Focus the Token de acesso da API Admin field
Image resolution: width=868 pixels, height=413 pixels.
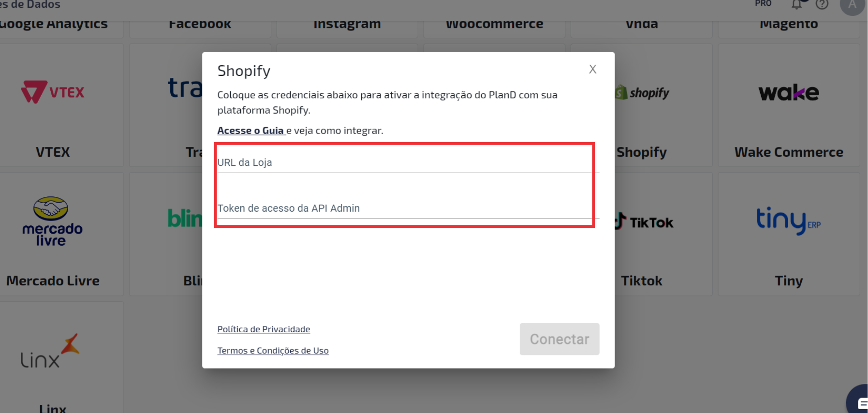coord(408,208)
